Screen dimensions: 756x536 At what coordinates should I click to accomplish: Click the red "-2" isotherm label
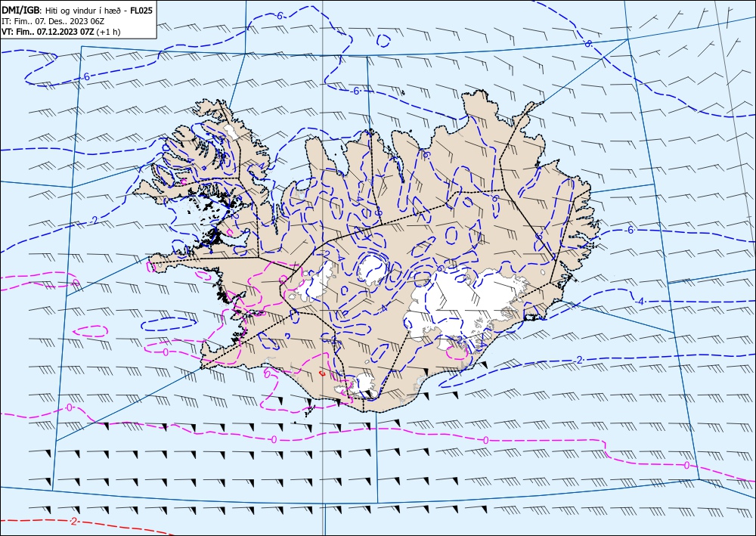73,521
